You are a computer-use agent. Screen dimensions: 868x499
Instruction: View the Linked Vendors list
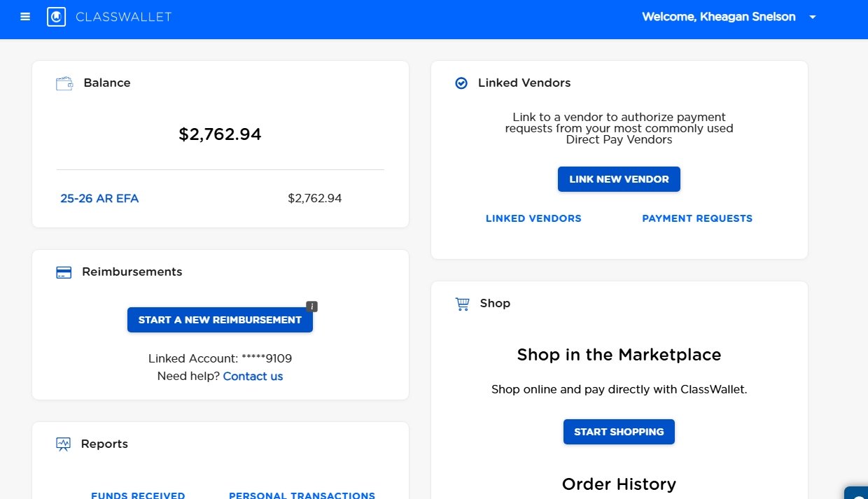(533, 218)
